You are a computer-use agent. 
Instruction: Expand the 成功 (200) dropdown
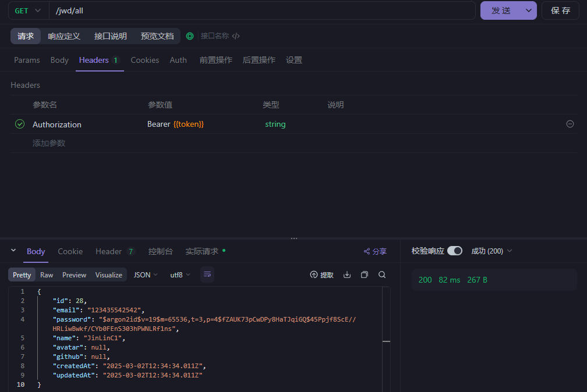(x=491, y=251)
